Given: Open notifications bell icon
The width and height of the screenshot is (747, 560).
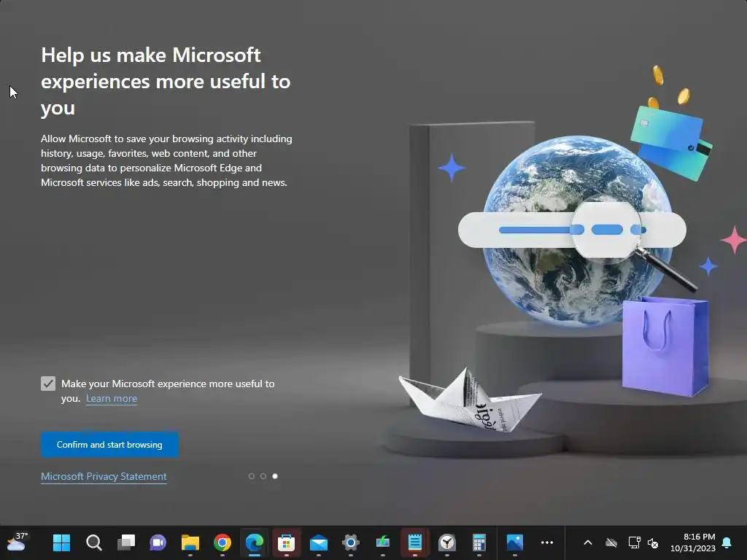Looking at the screenshot, I should tap(727, 542).
